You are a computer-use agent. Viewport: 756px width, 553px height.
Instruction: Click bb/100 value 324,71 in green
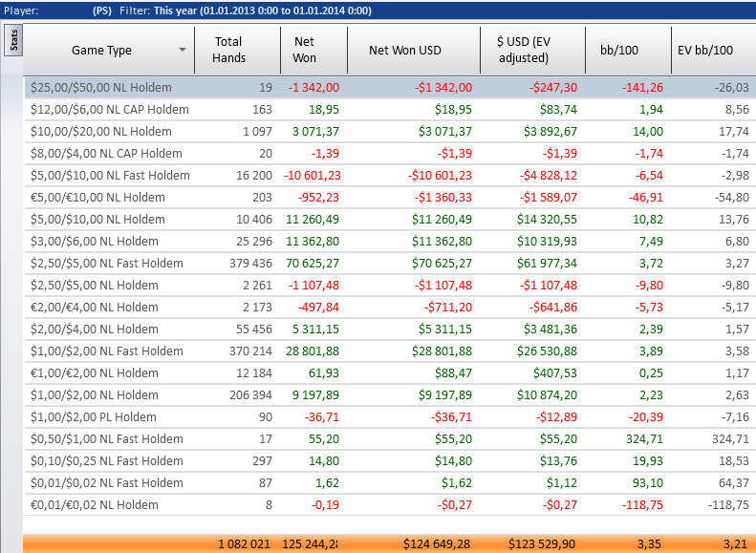(644, 439)
